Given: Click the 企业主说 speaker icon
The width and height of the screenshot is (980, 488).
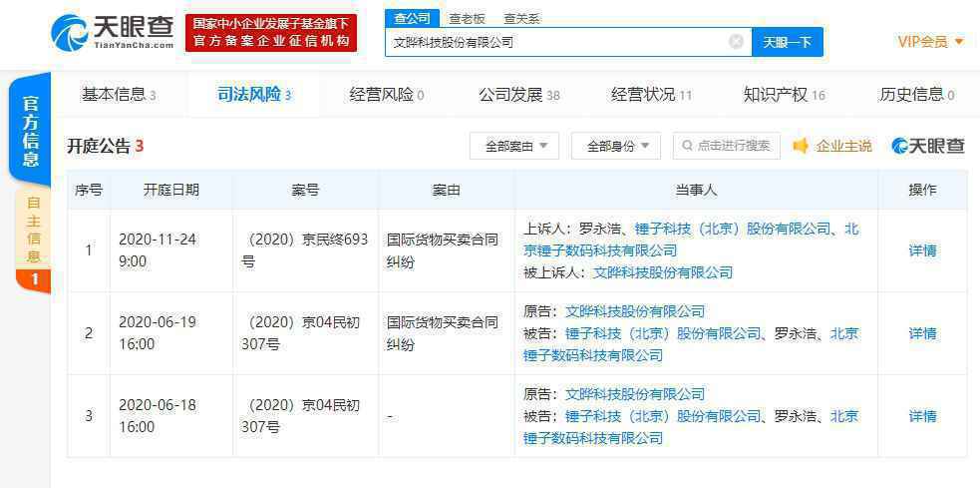Looking at the screenshot, I should (x=800, y=146).
